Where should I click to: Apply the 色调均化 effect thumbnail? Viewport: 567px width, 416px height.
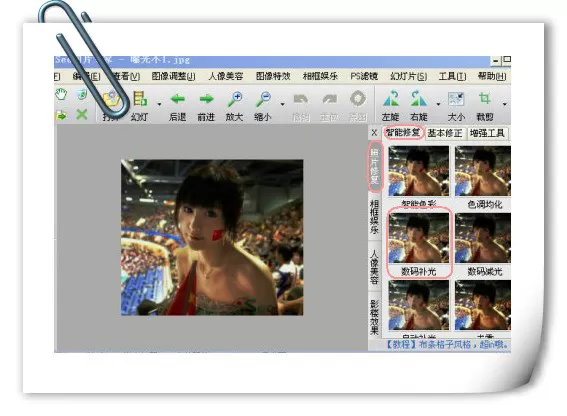point(483,171)
